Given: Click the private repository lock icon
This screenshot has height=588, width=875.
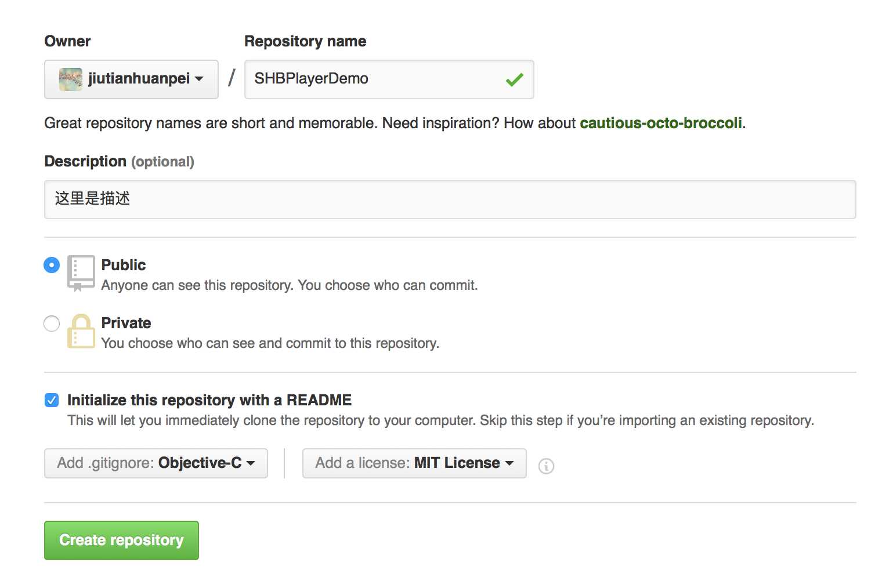Looking at the screenshot, I should pyautogui.click(x=81, y=331).
